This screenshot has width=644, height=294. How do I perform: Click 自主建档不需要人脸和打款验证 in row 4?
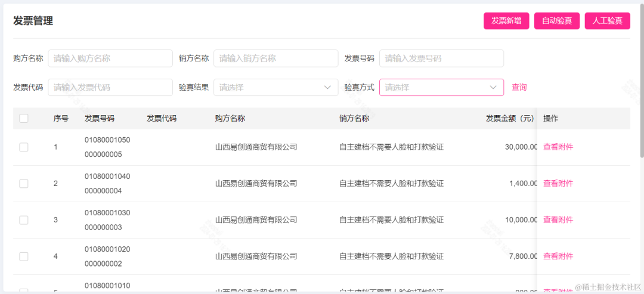click(392, 256)
